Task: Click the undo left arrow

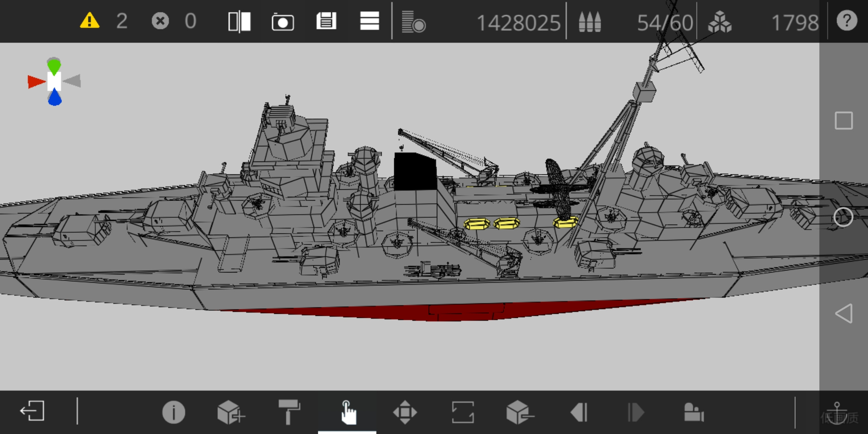Action: click(x=579, y=412)
